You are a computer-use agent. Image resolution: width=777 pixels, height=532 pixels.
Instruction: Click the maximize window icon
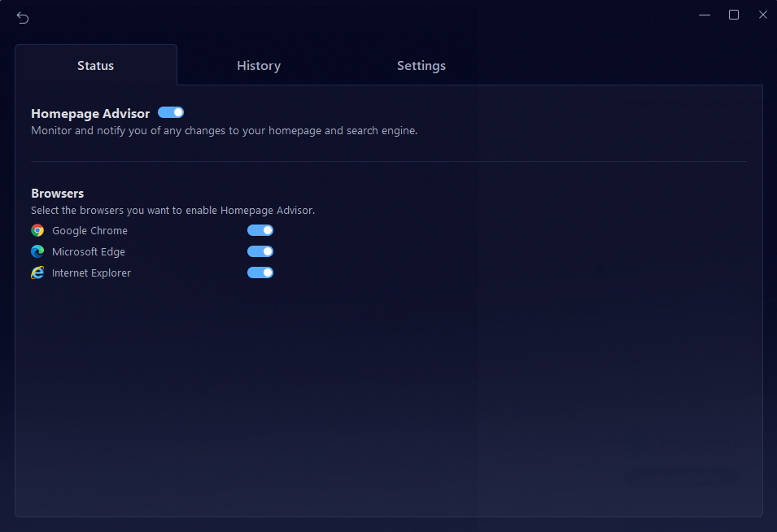[733, 14]
